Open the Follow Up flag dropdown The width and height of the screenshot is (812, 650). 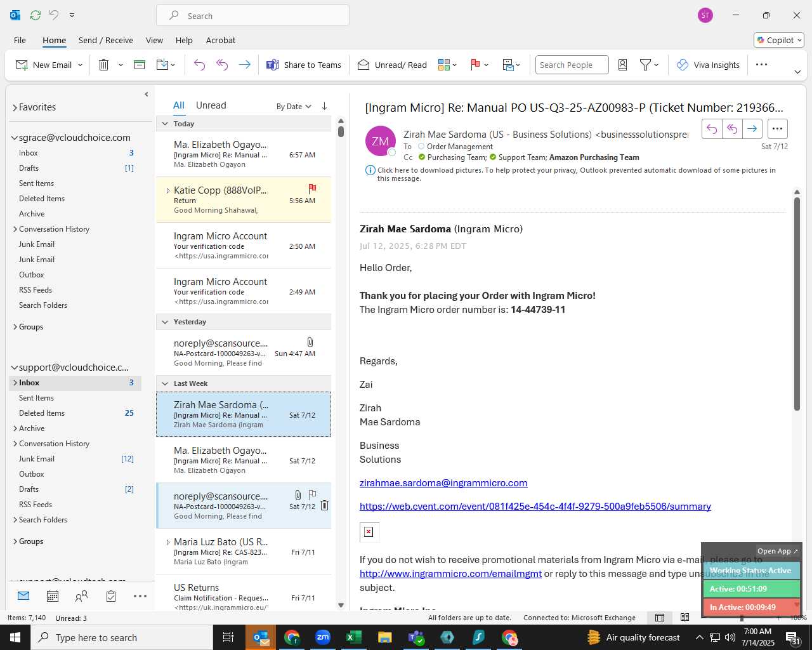480,65
